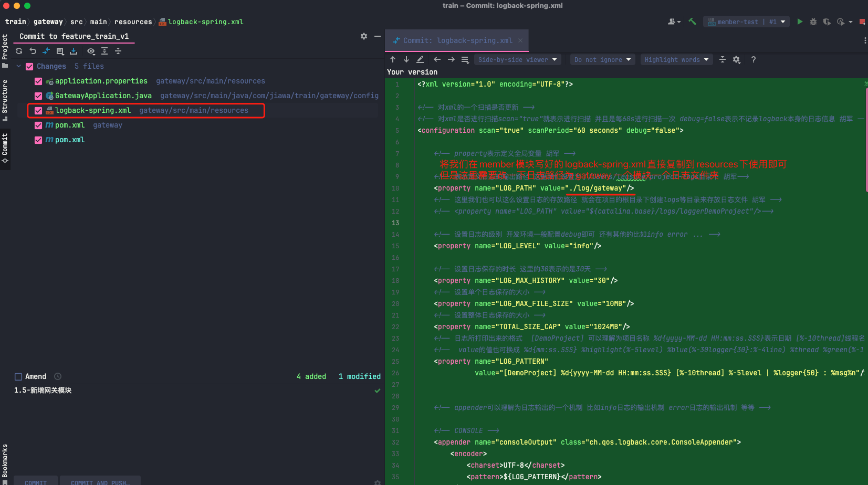
Task: Click the Expand All icon
Action: (x=104, y=51)
